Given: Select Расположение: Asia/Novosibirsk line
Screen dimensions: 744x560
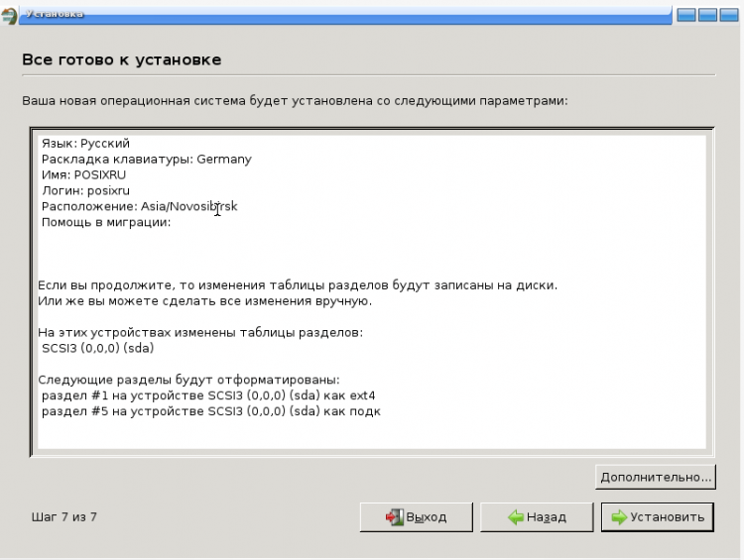Looking at the screenshot, I should pyautogui.click(x=140, y=206).
